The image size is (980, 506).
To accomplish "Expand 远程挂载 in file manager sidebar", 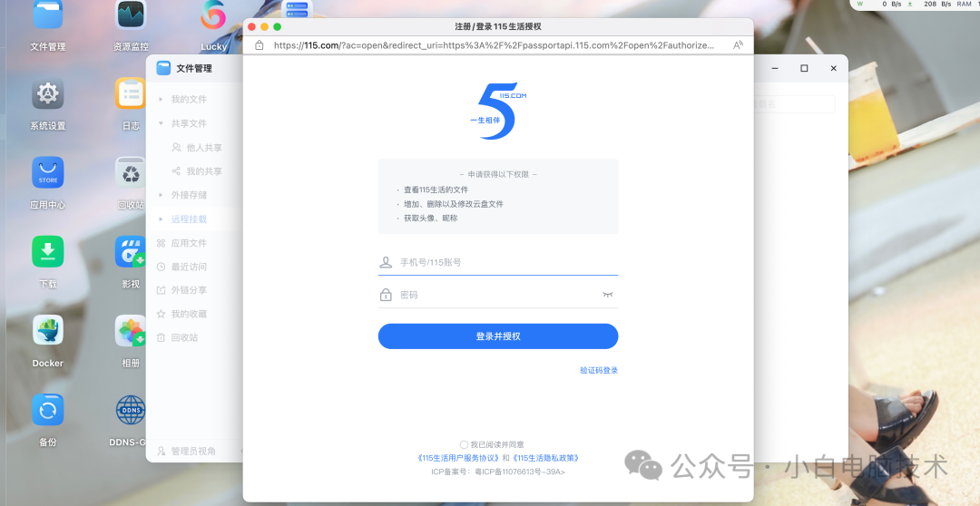I will click(x=161, y=219).
